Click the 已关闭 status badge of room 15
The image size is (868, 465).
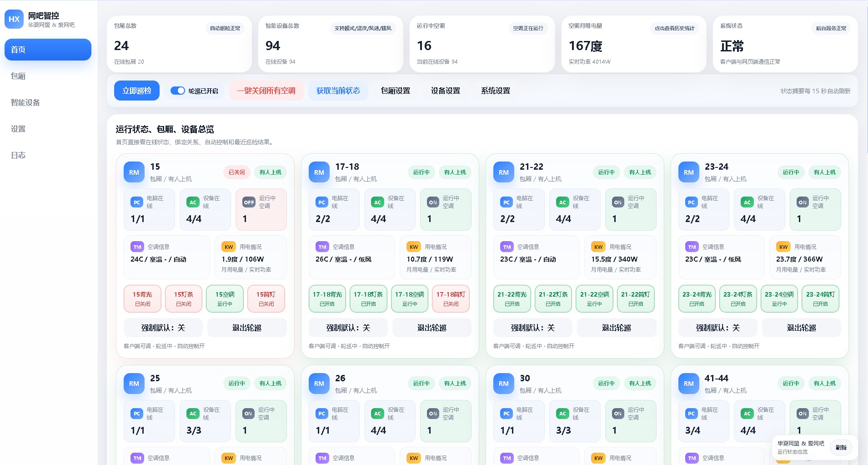[x=236, y=172]
